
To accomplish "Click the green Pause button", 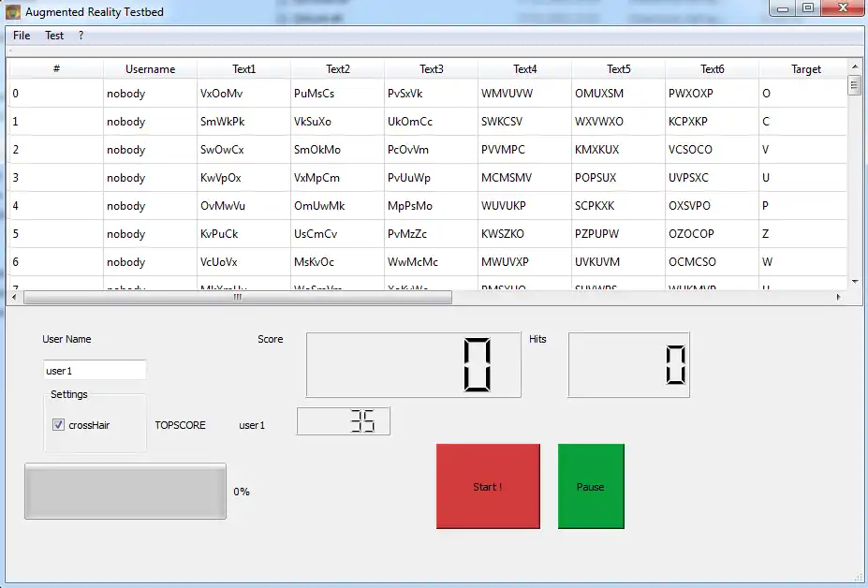I will click(591, 486).
